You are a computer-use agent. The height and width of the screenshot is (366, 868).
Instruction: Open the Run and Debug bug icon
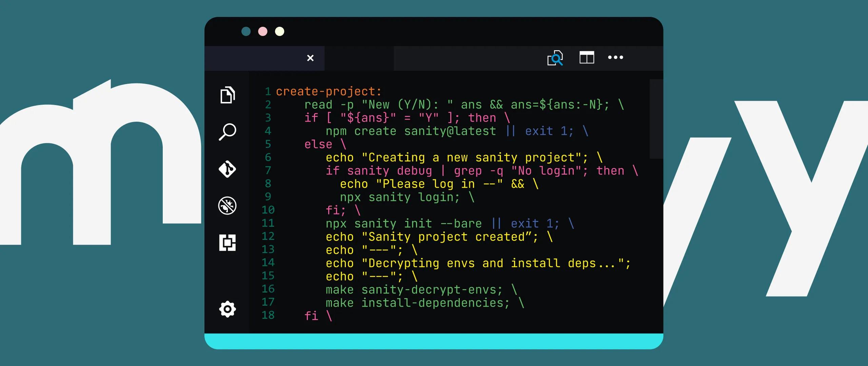coord(227,206)
